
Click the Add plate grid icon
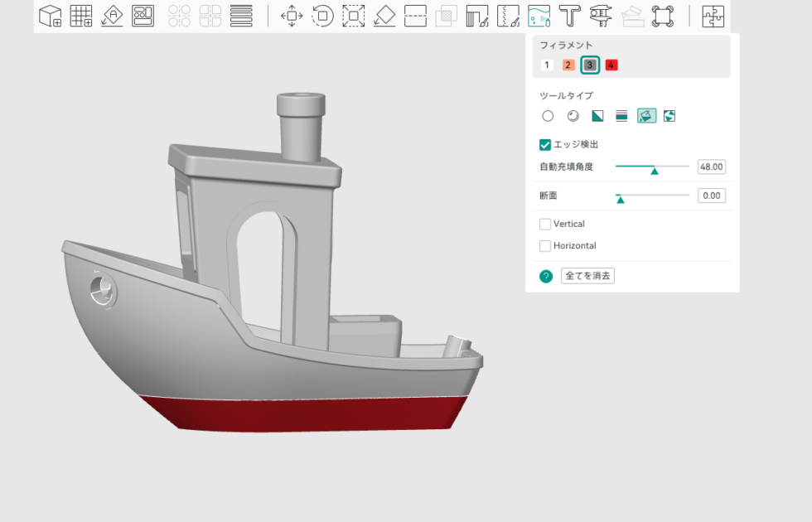coord(81,16)
